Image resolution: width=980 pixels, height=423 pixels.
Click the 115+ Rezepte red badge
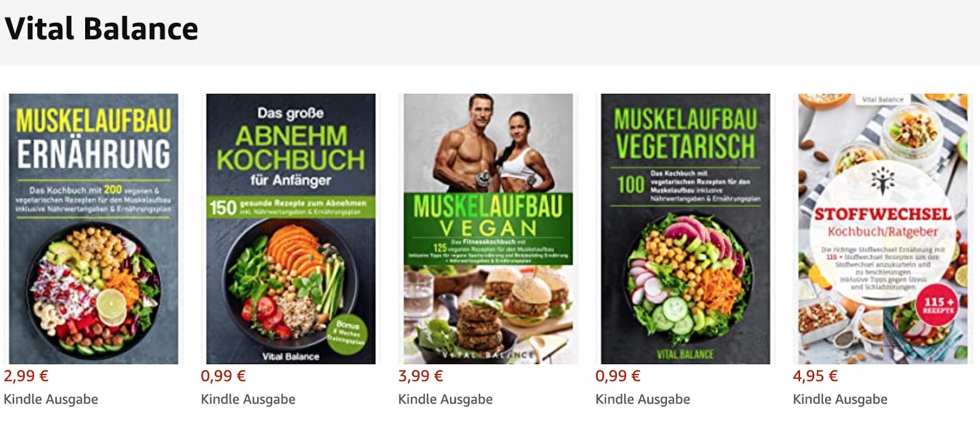[938, 305]
